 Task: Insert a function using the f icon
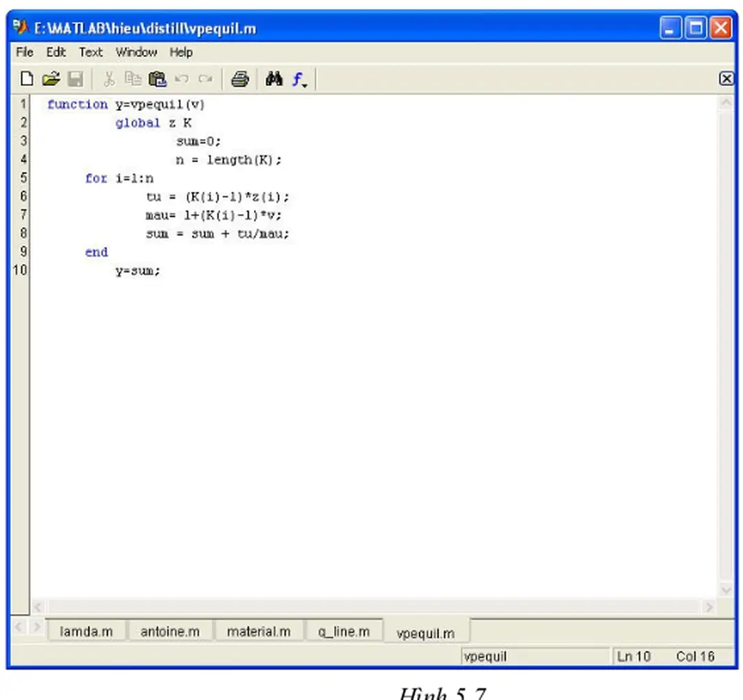point(297,78)
